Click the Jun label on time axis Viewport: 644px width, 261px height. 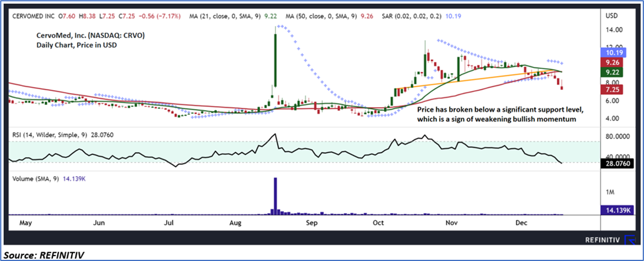point(98,223)
